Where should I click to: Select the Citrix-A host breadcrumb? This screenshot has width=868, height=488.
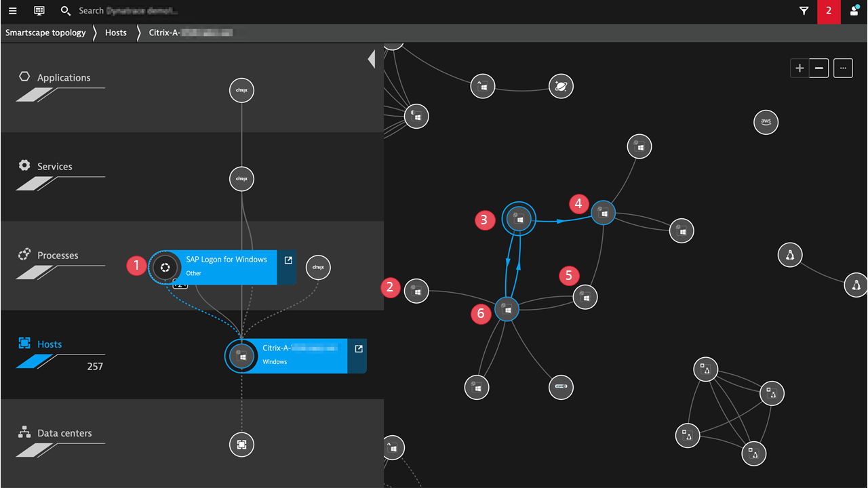point(191,33)
